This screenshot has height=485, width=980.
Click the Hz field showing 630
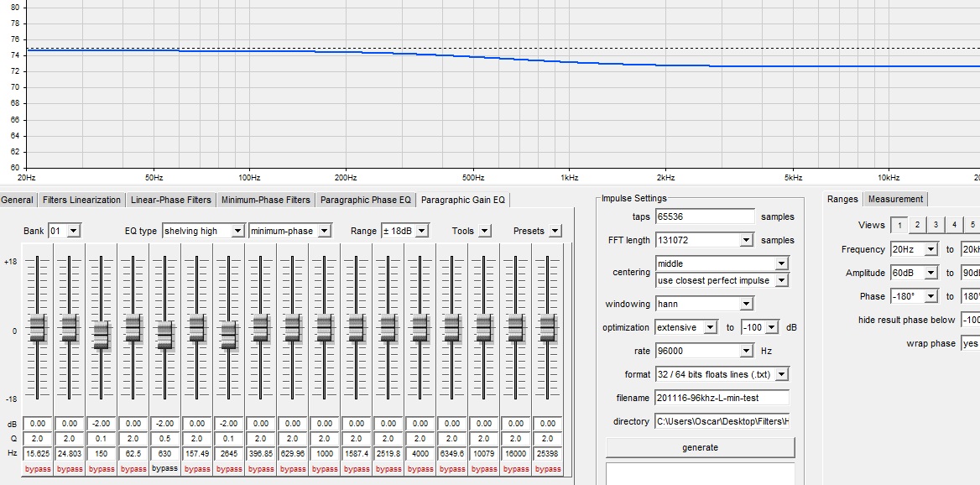(165, 453)
